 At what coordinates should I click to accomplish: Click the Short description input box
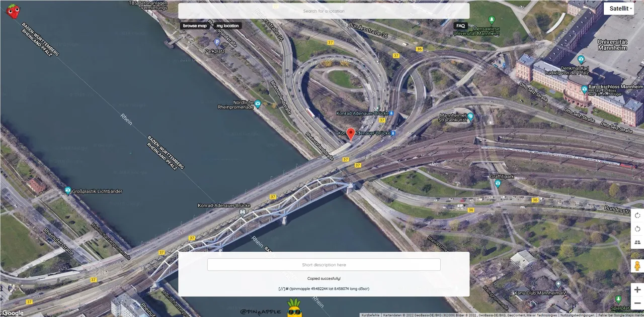(x=324, y=265)
